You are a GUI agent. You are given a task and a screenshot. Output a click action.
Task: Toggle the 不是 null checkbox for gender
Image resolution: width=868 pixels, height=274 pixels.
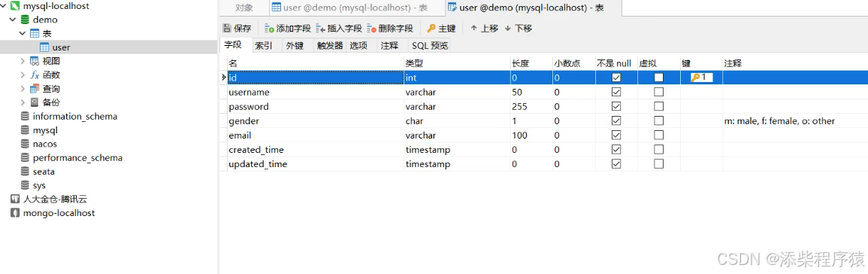616,121
